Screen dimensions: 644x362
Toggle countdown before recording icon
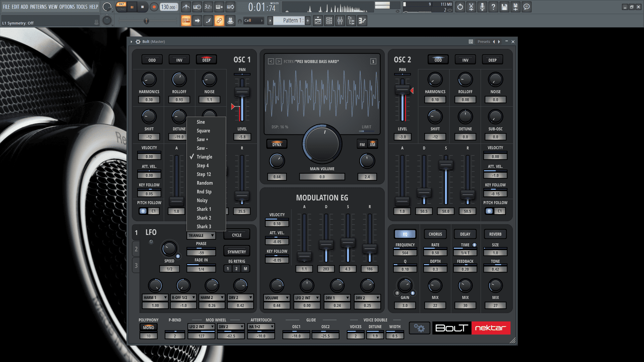click(208, 7)
